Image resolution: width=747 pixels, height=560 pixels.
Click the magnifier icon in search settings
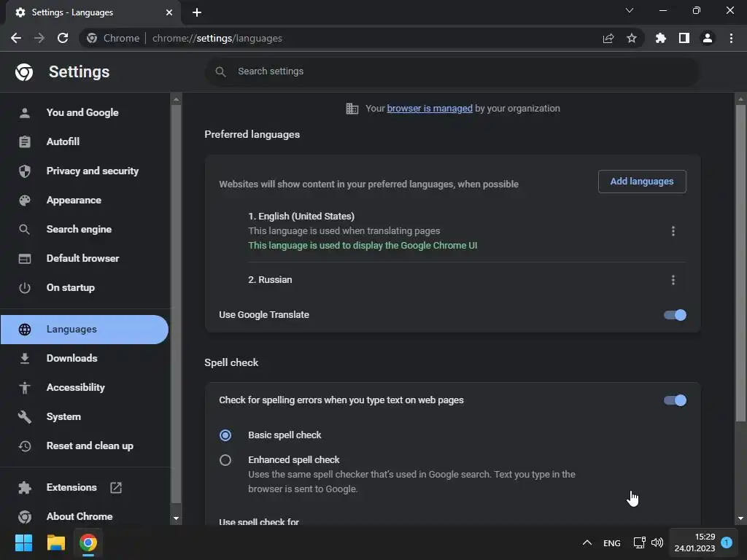pyautogui.click(x=220, y=71)
